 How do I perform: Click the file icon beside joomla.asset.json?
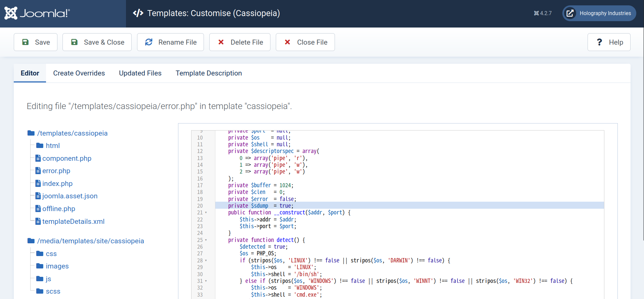pyautogui.click(x=38, y=196)
